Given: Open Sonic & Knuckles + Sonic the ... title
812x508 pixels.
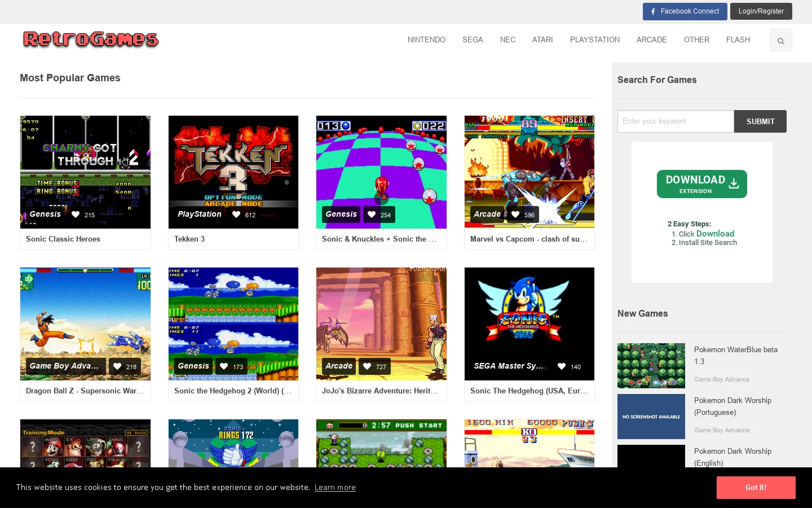Looking at the screenshot, I should click(x=379, y=239).
